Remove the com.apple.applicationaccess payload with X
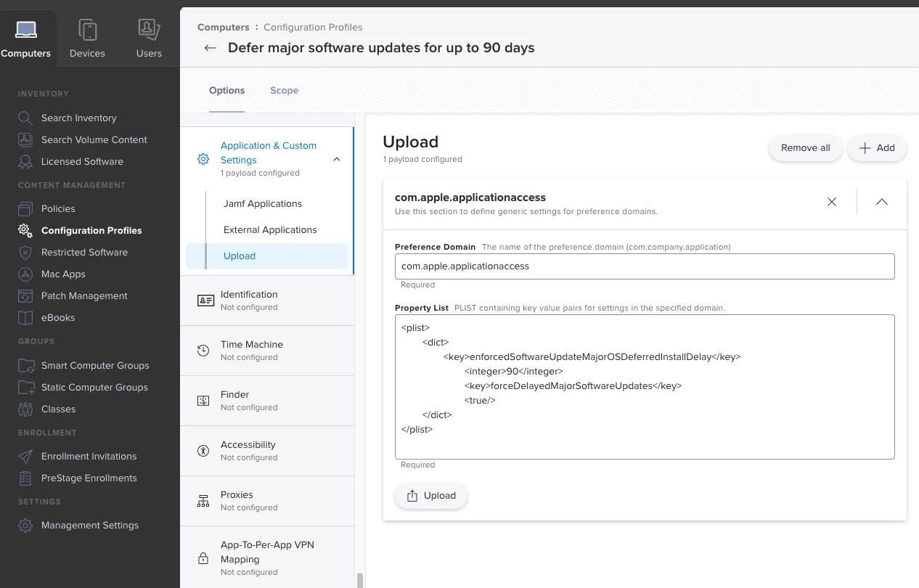Viewport: 919px width, 588px height. 832,202
